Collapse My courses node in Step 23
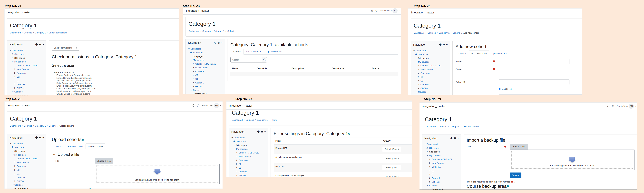Viewport: 644px width, 193px height. [192, 60]
